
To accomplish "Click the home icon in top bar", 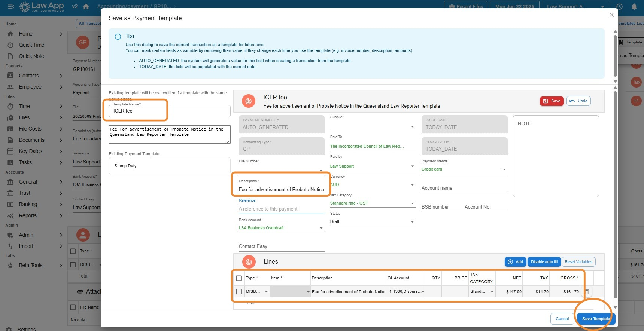I will (x=86, y=6).
